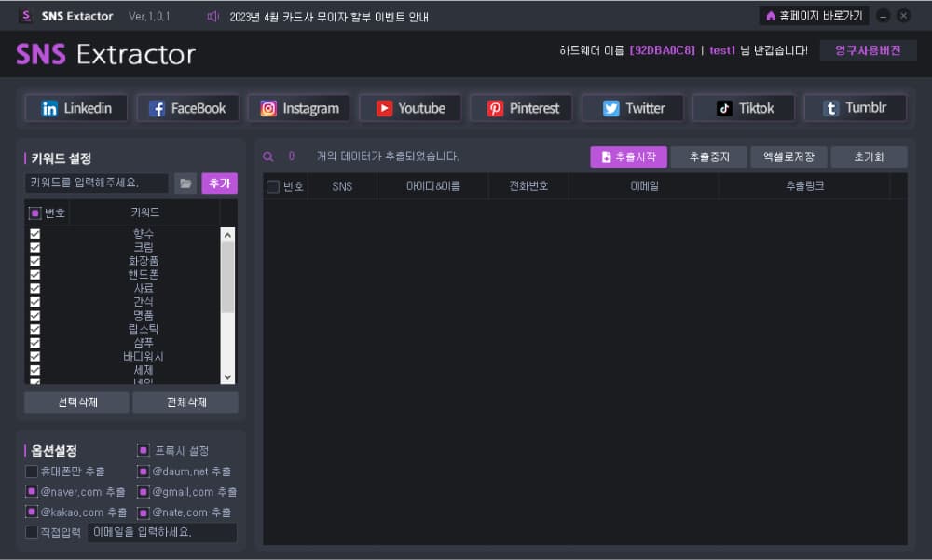Switch to Instagram extraction

(x=299, y=108)
